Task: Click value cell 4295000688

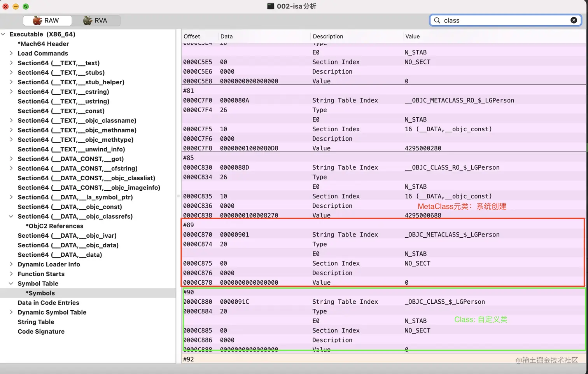Action: (x=423, y=216)
